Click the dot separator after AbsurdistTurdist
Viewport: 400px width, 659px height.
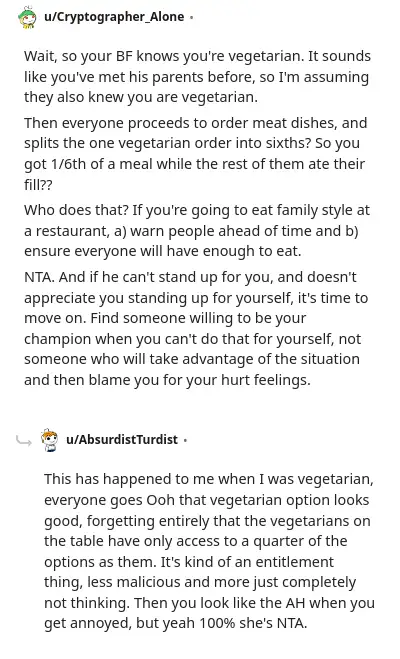tap(185, 440)
